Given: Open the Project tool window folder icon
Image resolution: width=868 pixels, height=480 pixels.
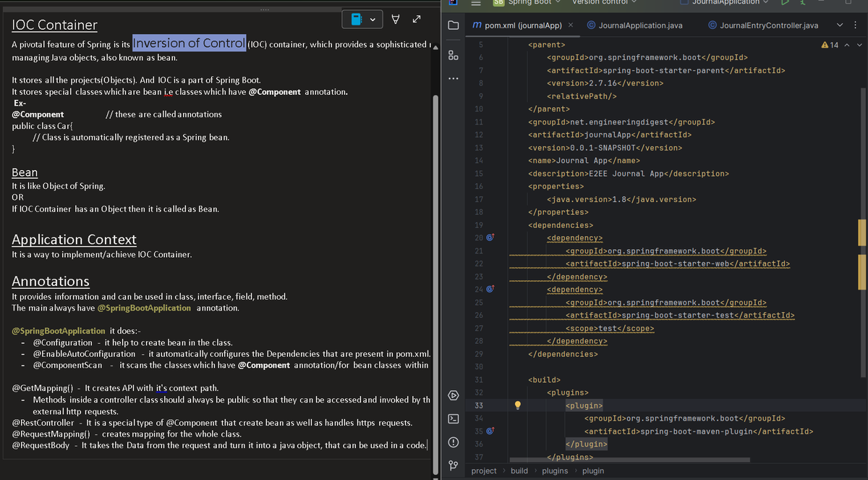Looking at the screenshot, I should click(x=453, y=26).
